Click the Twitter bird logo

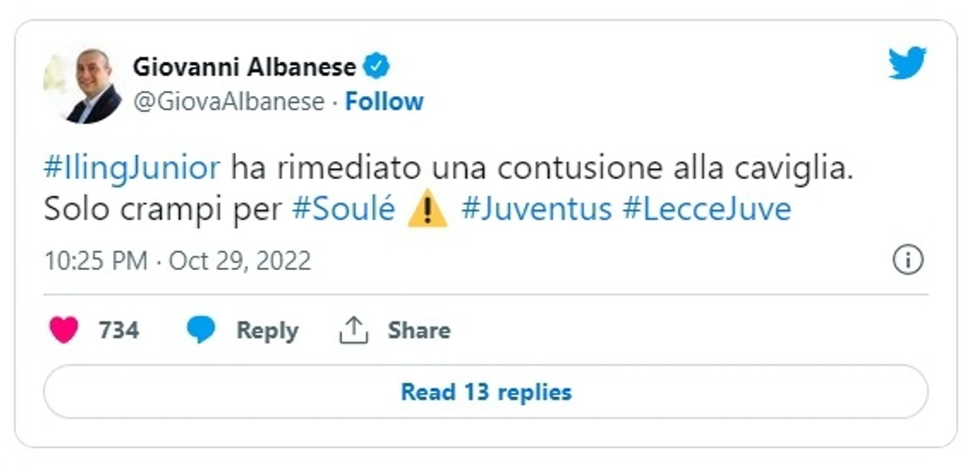tap(908, 63)
